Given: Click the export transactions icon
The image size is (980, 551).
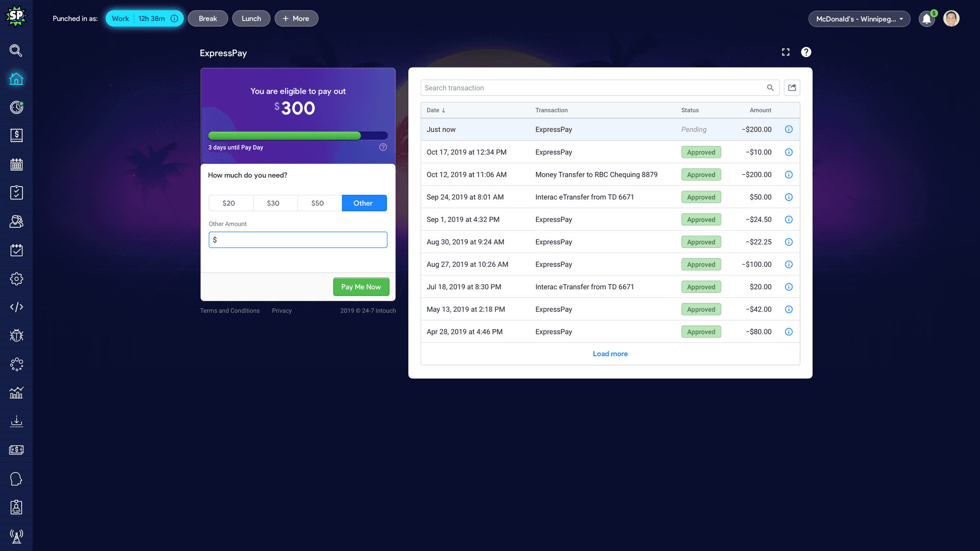Looking at the screenshot, I should (x=792, y=88).
